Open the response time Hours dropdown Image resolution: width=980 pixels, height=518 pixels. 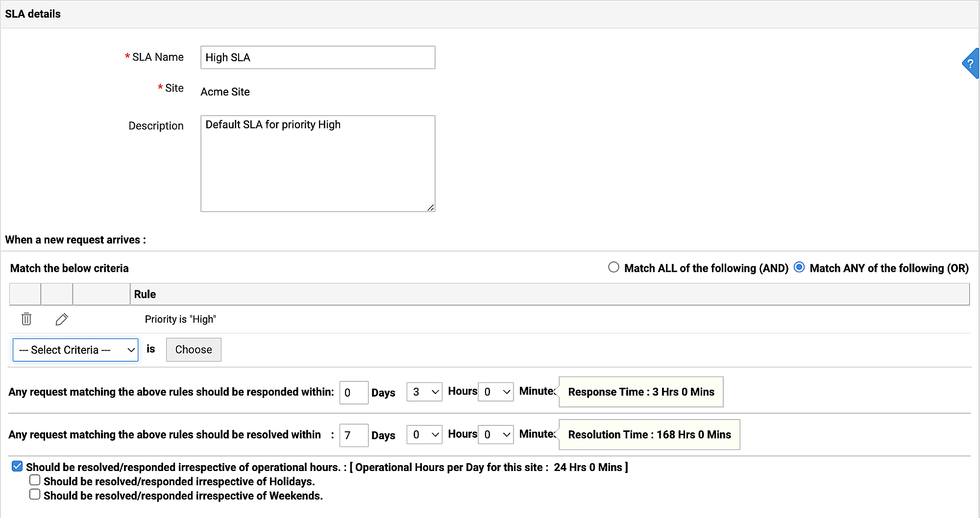click(424, 392)
